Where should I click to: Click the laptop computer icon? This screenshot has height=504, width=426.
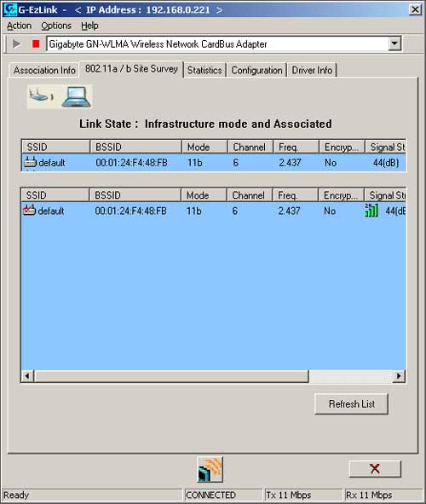click(77, 96)
